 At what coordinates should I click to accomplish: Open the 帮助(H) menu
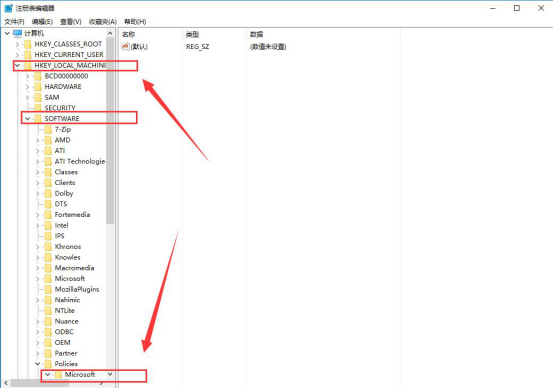point(135,22)
